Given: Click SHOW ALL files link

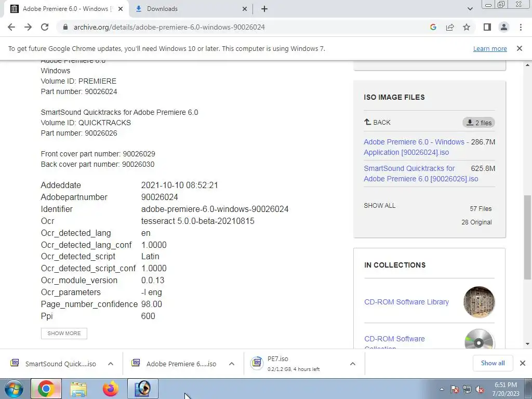Looking at the screenshot, I should [380, 206].
